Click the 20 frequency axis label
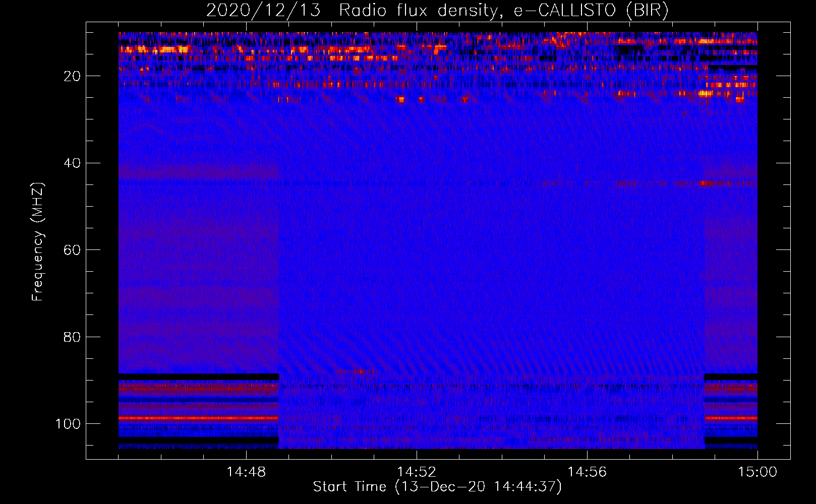The height and width of the screenshot is (504, 816). [x=72, y=76]
